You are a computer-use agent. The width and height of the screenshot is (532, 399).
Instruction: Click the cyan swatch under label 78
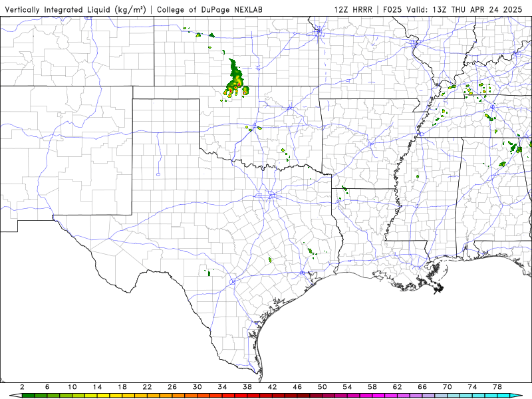point(503,396)
